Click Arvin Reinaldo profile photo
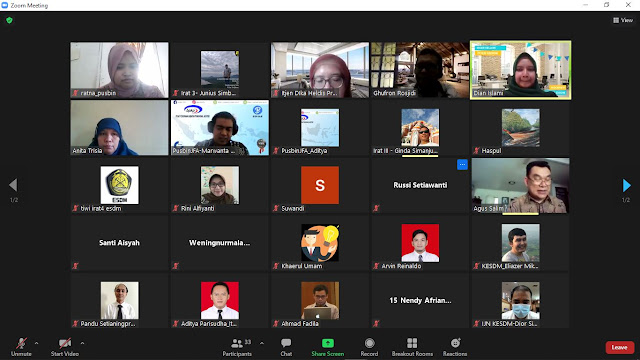 pyautogui.click(x=420, y=242)
